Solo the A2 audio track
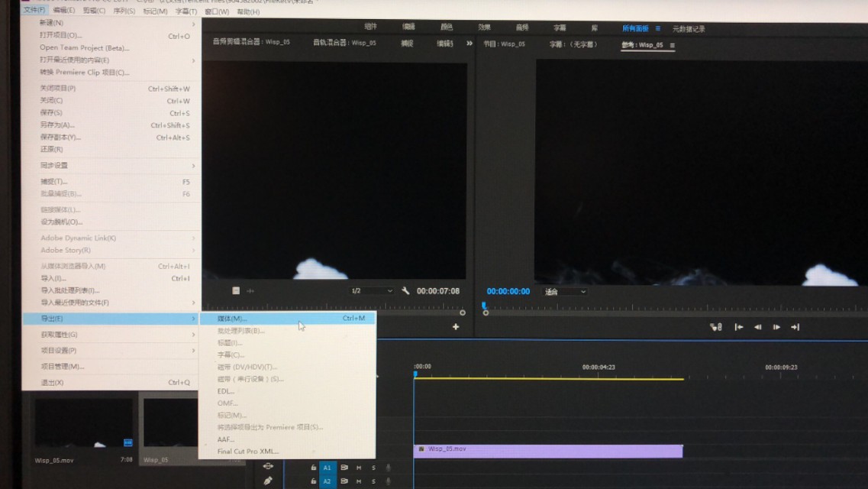 (373, 481)
